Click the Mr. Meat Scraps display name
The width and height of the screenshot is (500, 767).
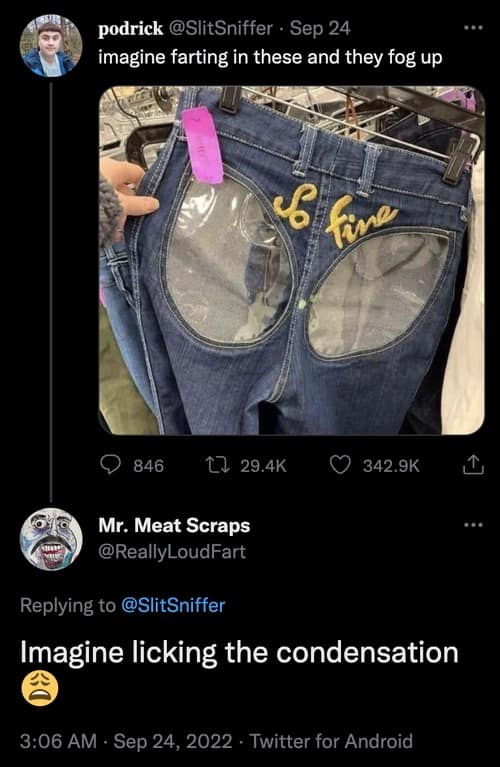tap(174, 526)
